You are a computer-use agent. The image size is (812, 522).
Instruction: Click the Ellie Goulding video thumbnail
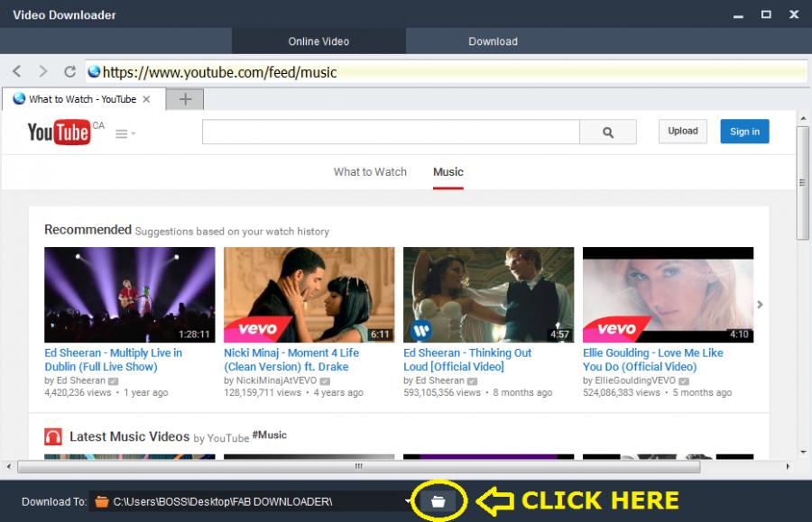click(x=668, y=295)
